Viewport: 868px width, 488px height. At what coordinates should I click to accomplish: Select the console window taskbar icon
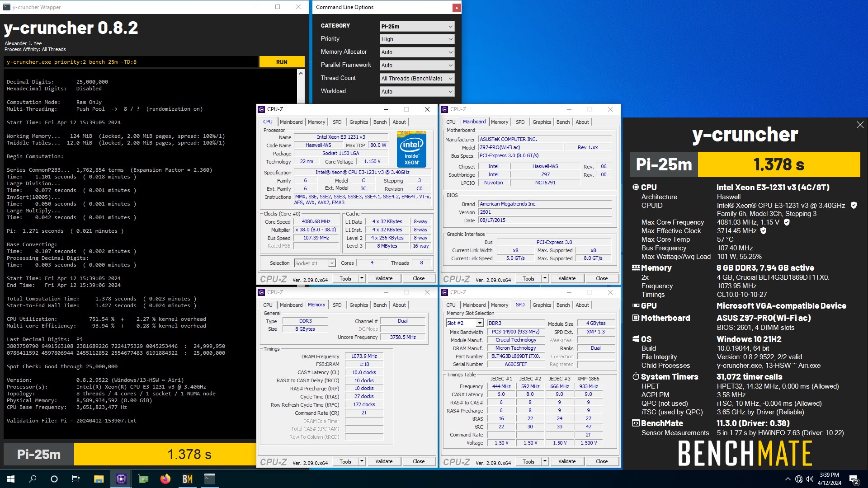point(209,479)
